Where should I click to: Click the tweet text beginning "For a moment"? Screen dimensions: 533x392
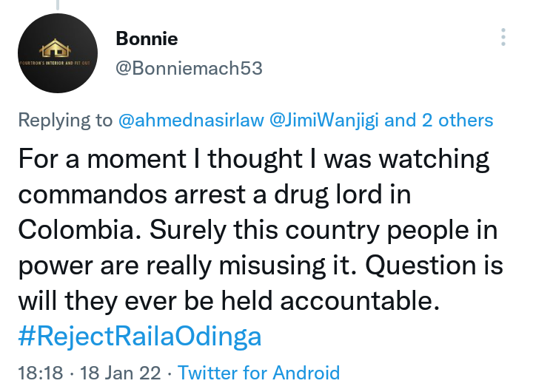pos(261,229)
